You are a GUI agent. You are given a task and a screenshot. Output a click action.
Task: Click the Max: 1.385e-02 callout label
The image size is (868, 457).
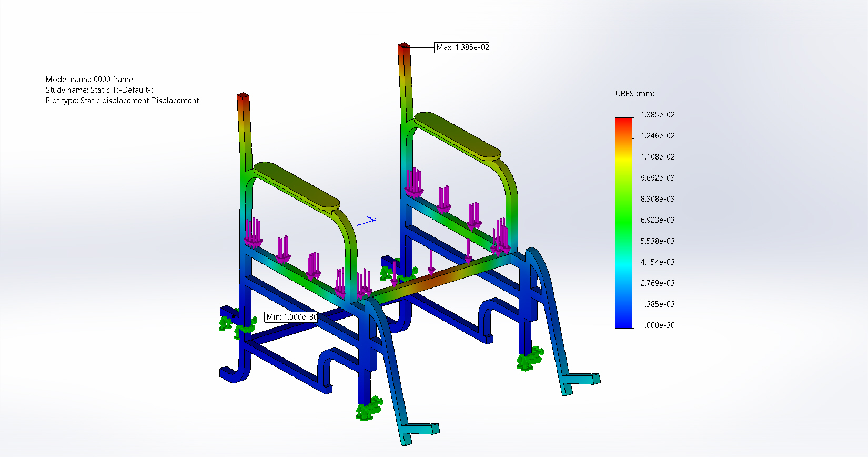(x=462, y=47)
